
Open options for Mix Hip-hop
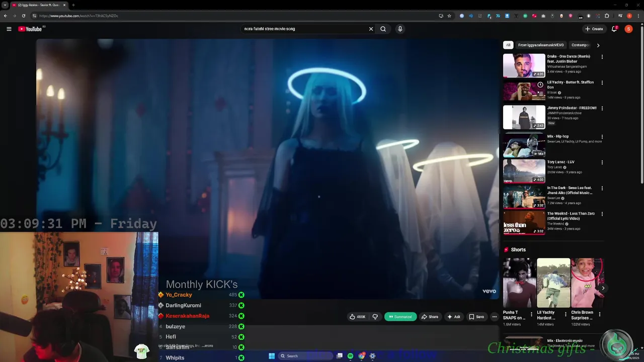602,137
